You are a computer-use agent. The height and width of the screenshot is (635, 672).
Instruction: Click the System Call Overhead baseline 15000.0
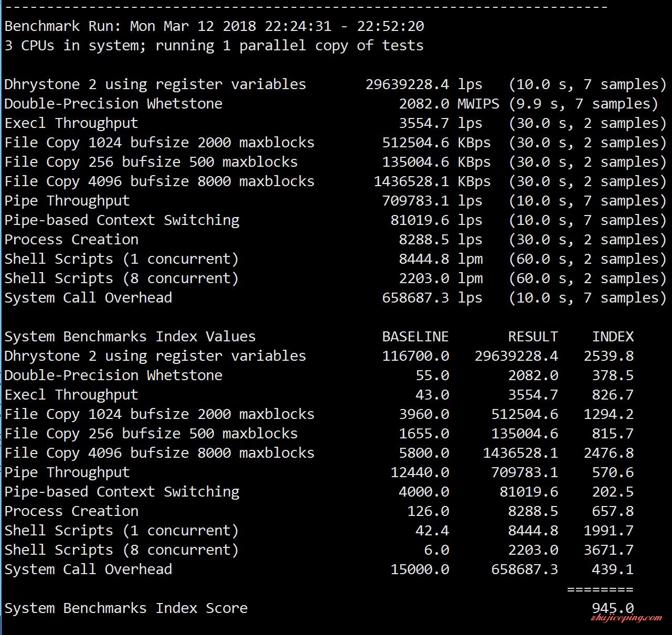(419, 569)
